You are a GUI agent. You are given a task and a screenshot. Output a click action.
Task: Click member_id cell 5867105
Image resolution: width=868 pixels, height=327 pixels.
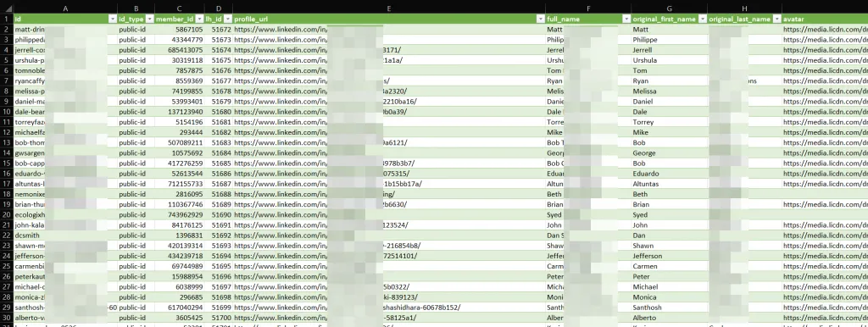pos(180,30)
